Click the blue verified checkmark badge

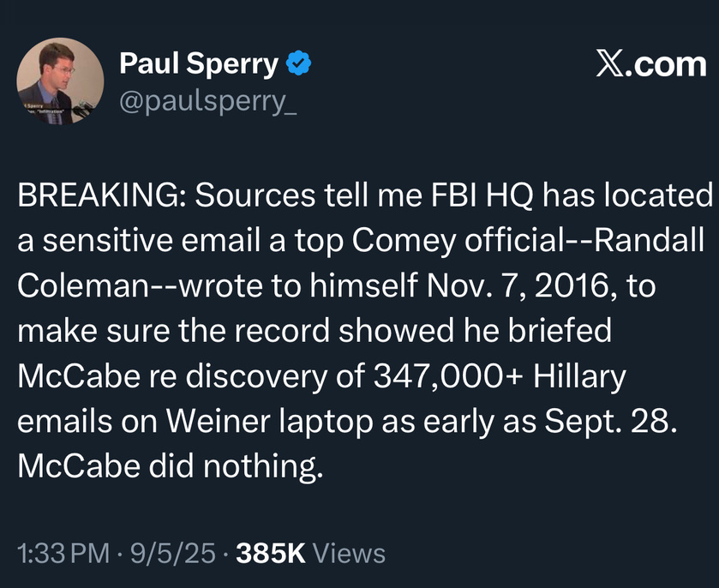(x=298, y=63)
